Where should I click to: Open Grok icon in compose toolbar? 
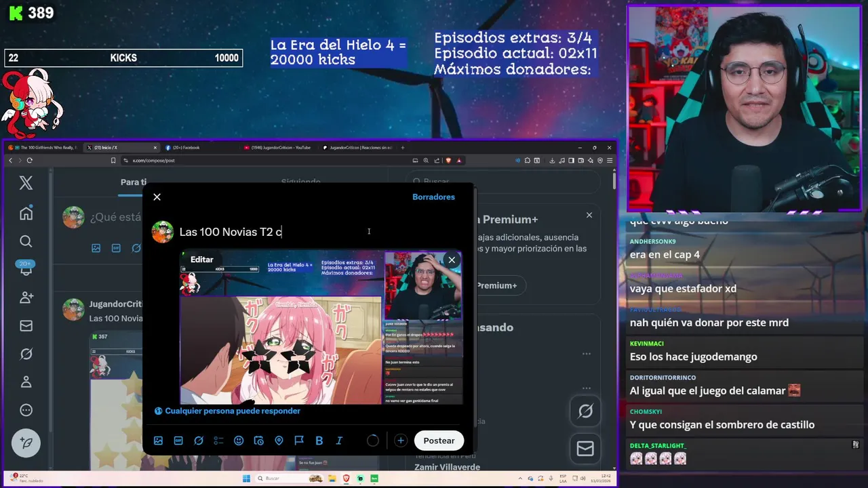[199, 441]
